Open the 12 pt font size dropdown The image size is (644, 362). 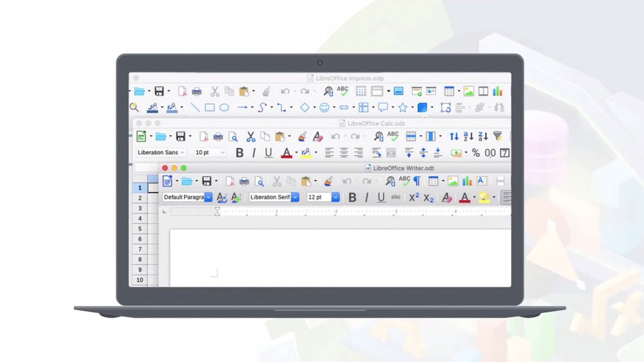(336, 197)
